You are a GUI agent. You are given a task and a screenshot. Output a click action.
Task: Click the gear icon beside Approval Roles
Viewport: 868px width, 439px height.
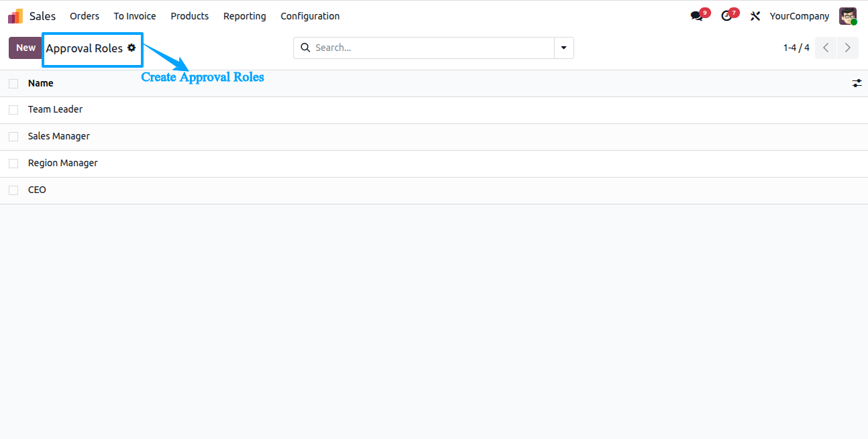131,48
